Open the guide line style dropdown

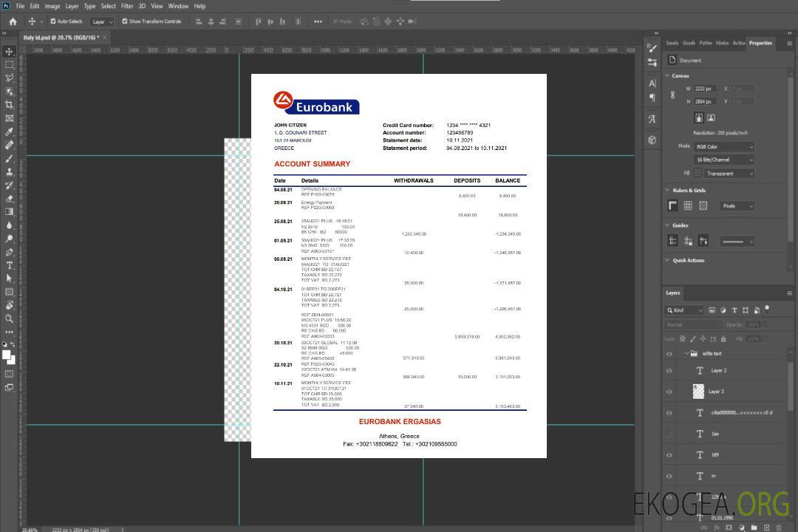coord(737,242)
